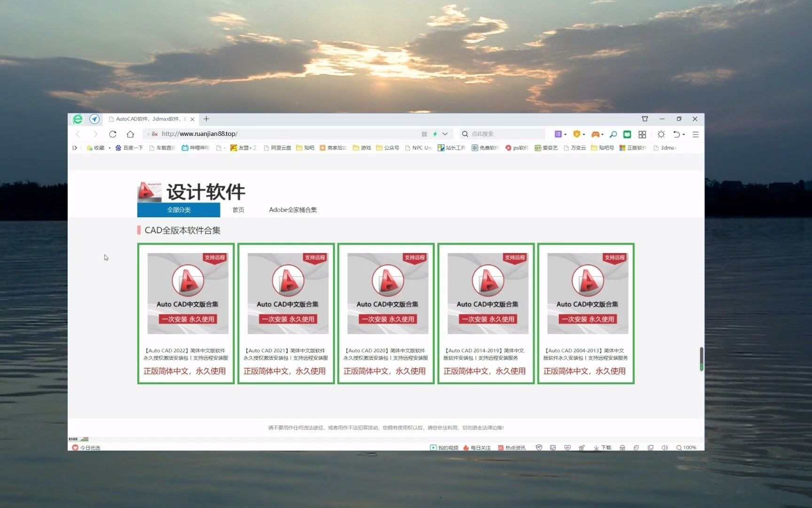This screenshot has height=508, width=812.
Task: Open the Auto CAD 2004-2013 product title link
Action: pos(585,354)
